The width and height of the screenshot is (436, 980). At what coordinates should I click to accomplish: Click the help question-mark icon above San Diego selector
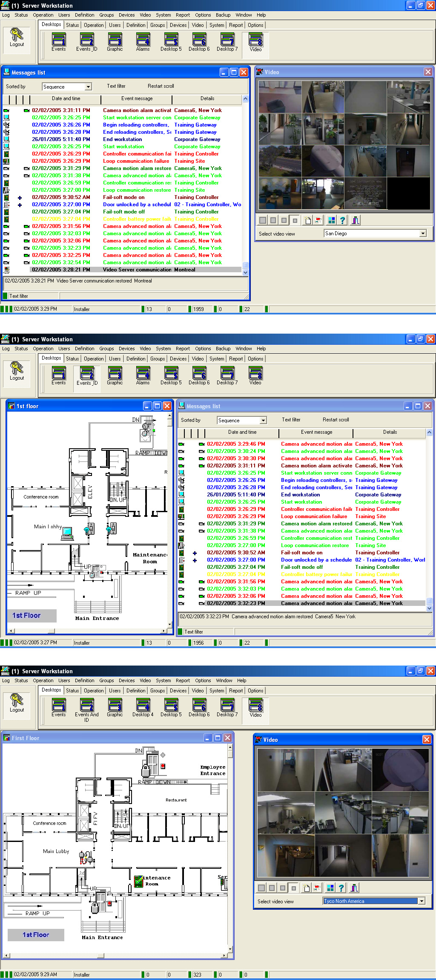[342, 220]
